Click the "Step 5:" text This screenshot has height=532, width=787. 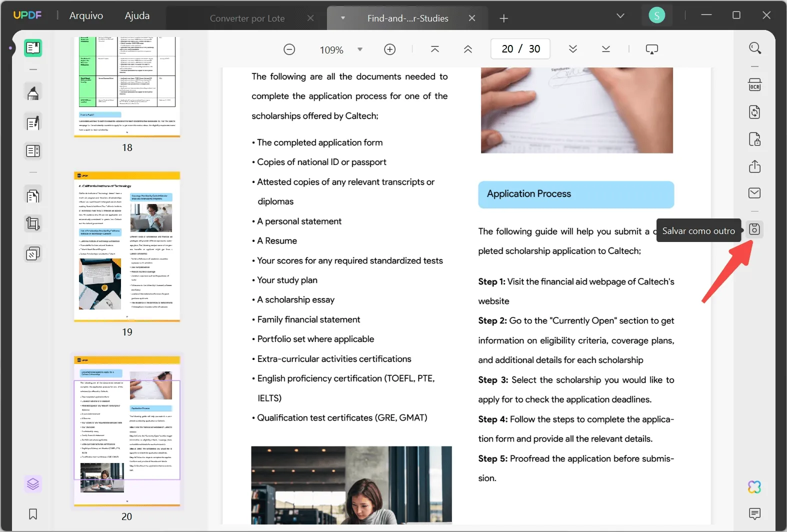[x=492, y=459]
